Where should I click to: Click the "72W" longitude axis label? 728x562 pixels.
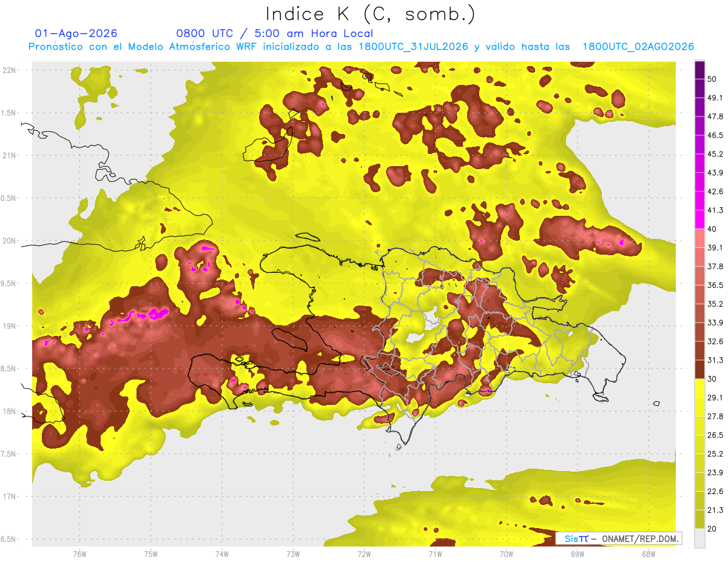tap(364, 554)
